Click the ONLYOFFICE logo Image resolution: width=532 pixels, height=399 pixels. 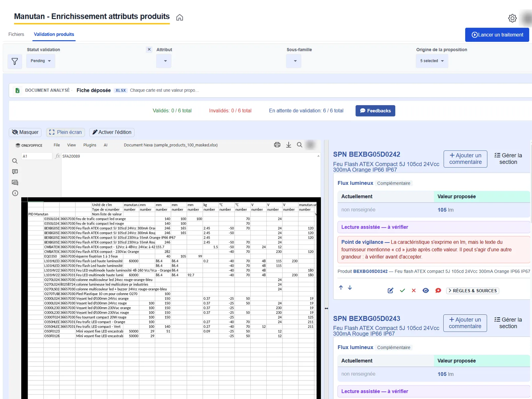point(29,145)
